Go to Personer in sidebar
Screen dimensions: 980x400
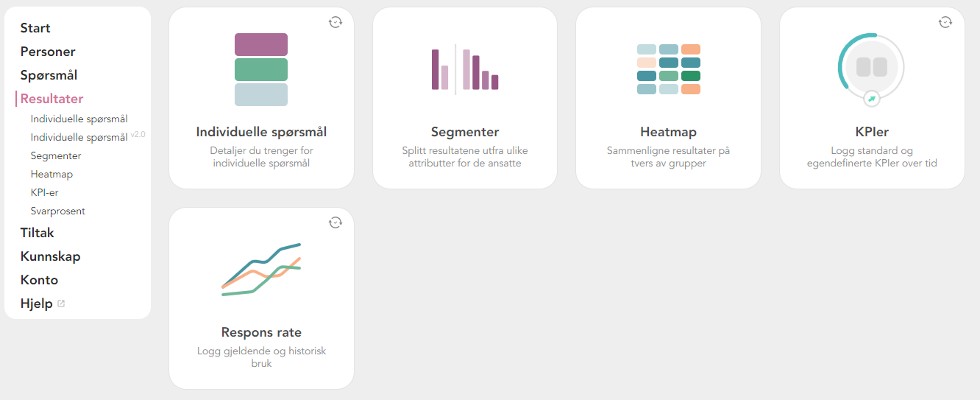(48, 52)
